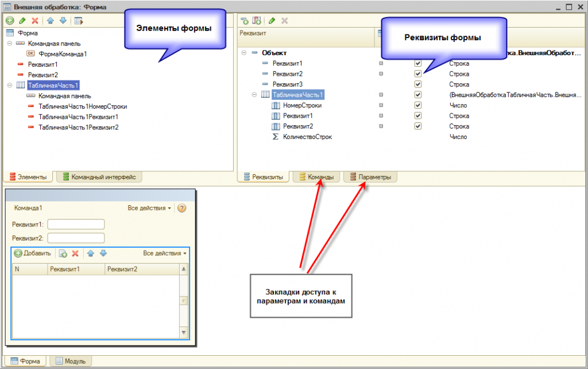
Task: Switch to the Команды tab
Action: point(317,177)
